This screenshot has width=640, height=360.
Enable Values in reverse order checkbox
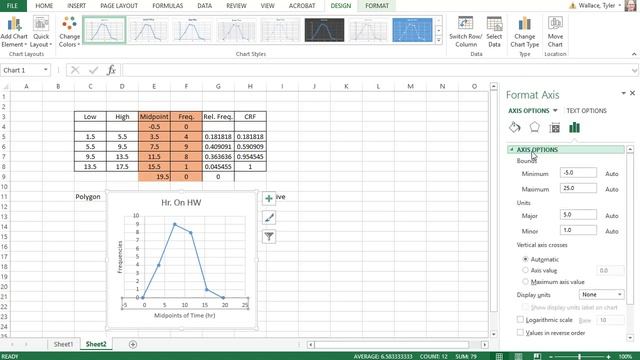point(520,333)
